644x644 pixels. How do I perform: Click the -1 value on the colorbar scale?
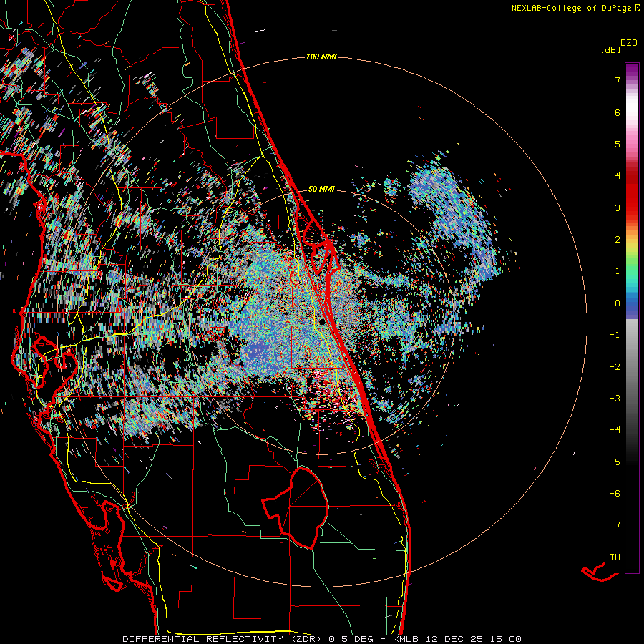point(615,335)
